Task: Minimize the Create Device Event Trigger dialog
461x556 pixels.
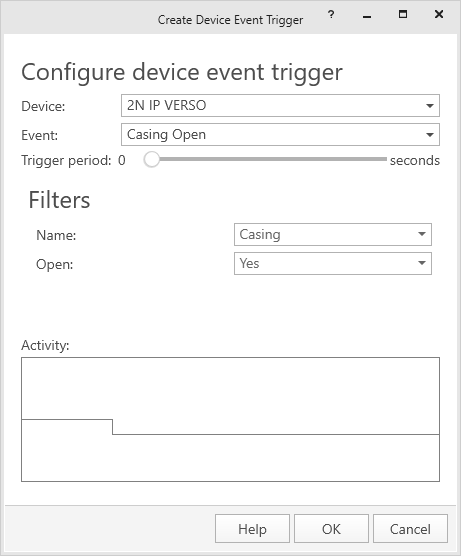Action: coord(367,16)
